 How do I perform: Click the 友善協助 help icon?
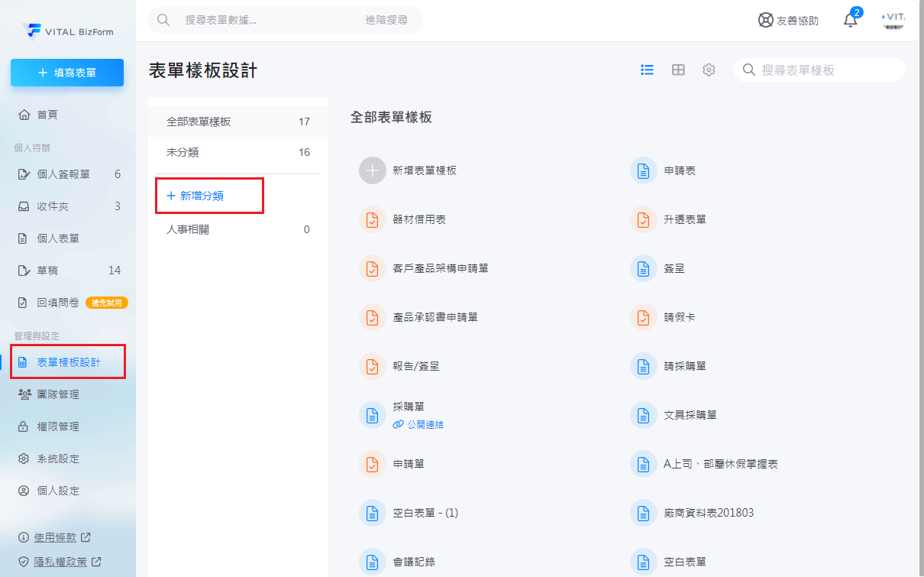point(765,21)
